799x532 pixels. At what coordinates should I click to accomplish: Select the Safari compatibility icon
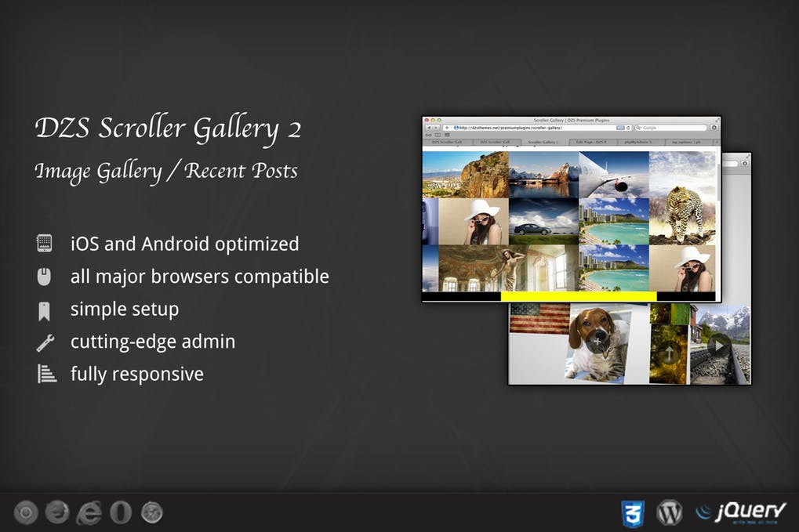pyautogui.click(x=151, y=513)
